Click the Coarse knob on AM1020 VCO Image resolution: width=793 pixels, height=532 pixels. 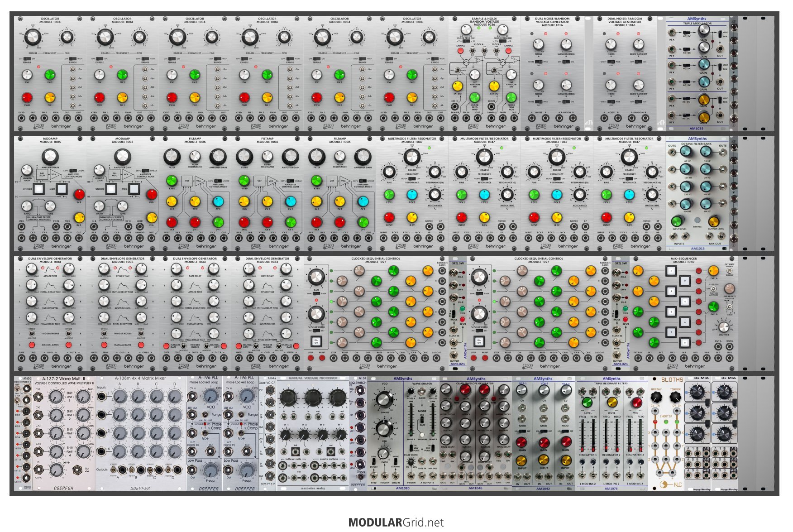[x=384, y=400]
